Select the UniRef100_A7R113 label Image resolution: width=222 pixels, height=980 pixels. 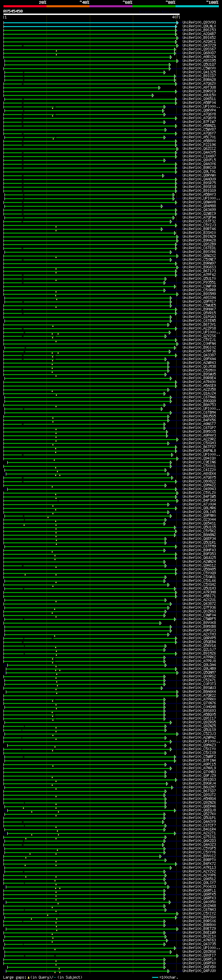[x=199, y=867]
